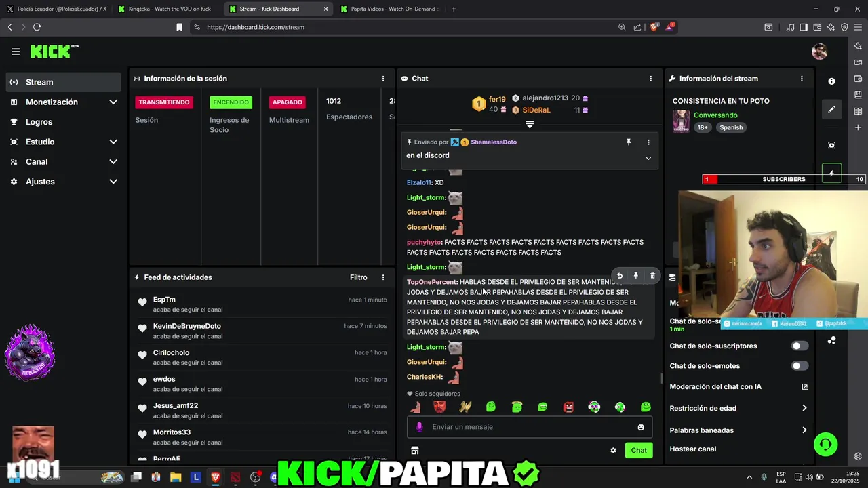Bookmark this page with the bookmark icon
The height and width of the screenshot is (488, 868).
tap(179, 27)
